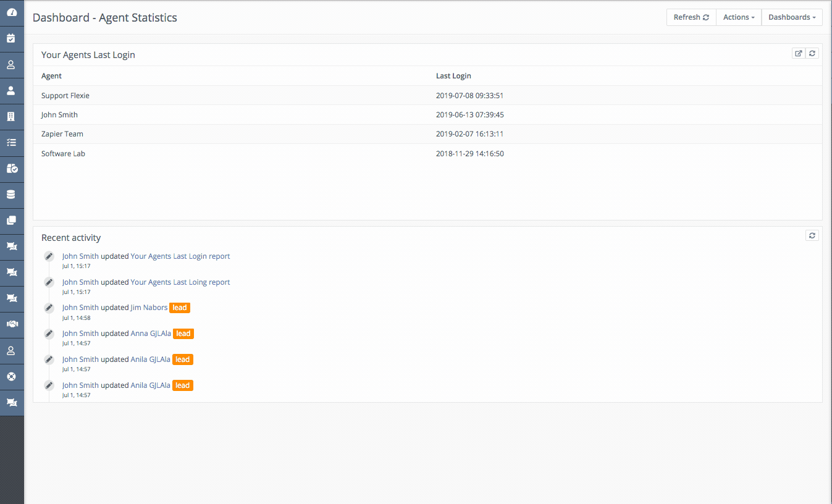
Task: Click the Agent column header
Action: (52, 76)
